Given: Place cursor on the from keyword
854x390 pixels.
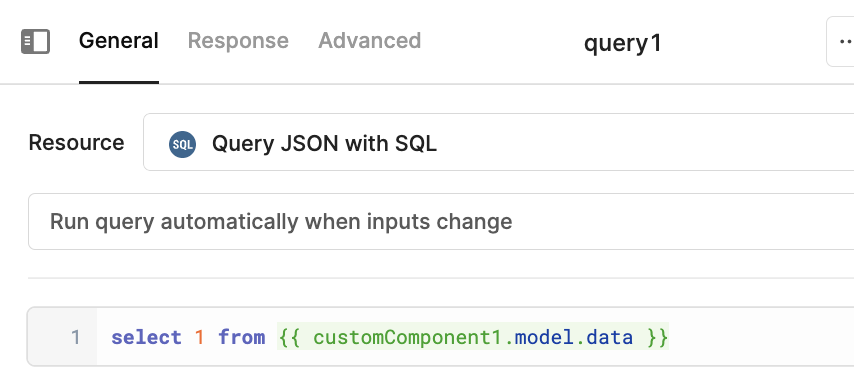Looking at the screenshot, I should pos(242,337).
